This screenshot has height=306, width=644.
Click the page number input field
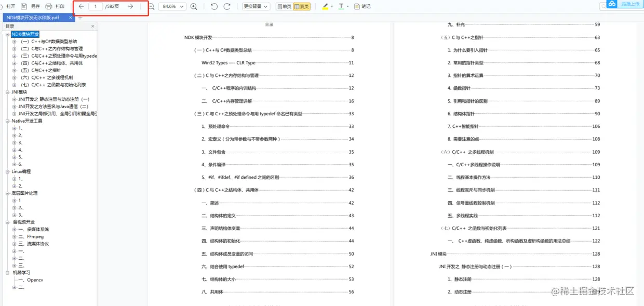tap(96, 7)
